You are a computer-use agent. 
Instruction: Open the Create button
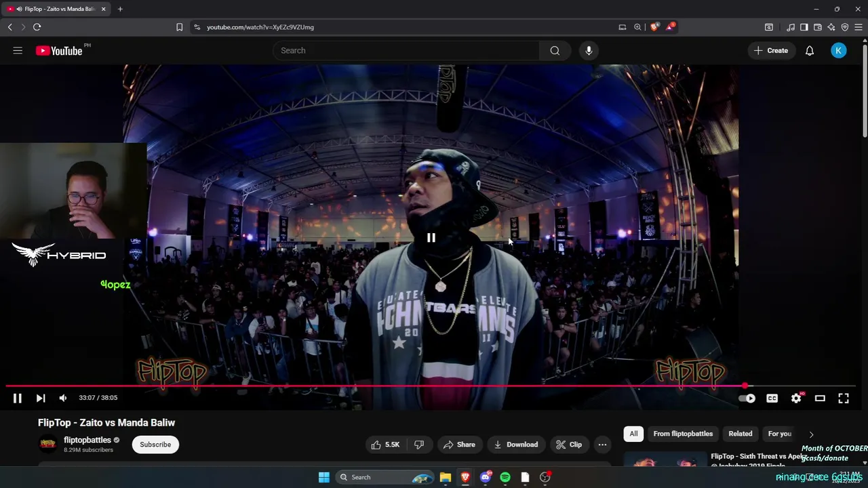pyautogui.click(x=772, y=50)
